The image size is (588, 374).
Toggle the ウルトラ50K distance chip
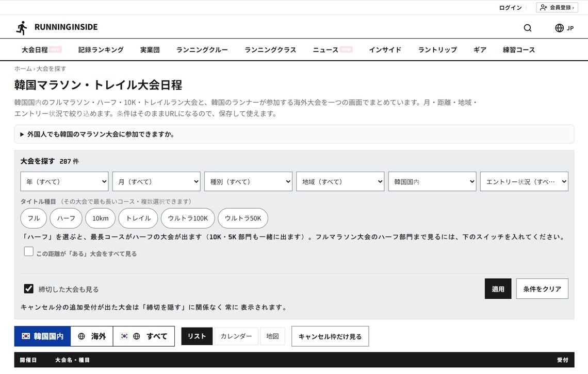(243, 218)
